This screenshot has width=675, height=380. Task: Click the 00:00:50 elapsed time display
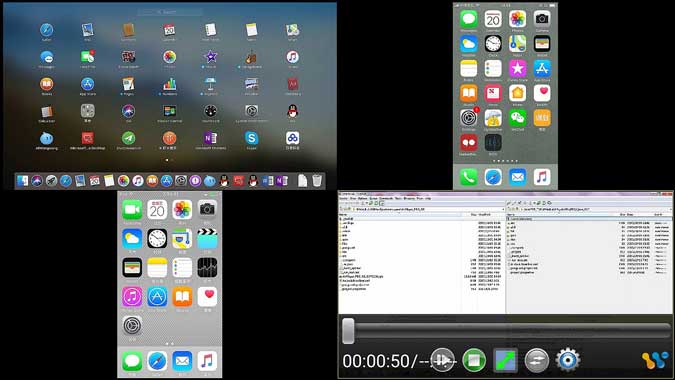pos(376,361)
